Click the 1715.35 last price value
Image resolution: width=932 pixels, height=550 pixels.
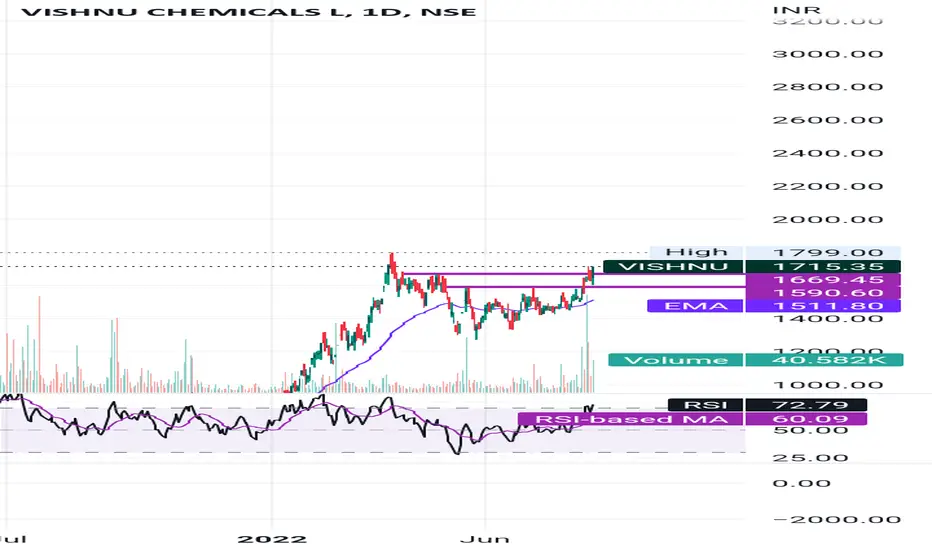823,266
